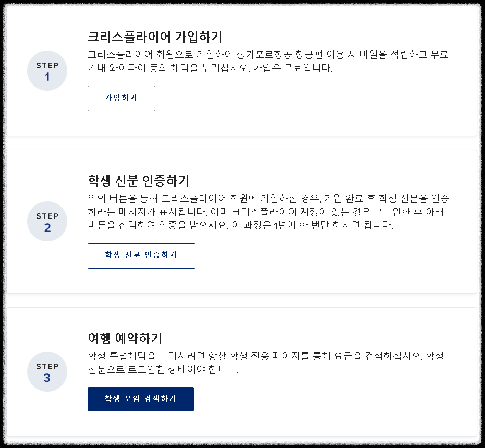485x448 pixels.
Task: Select the STEP 1 card panel
Action: click(242, 70)
